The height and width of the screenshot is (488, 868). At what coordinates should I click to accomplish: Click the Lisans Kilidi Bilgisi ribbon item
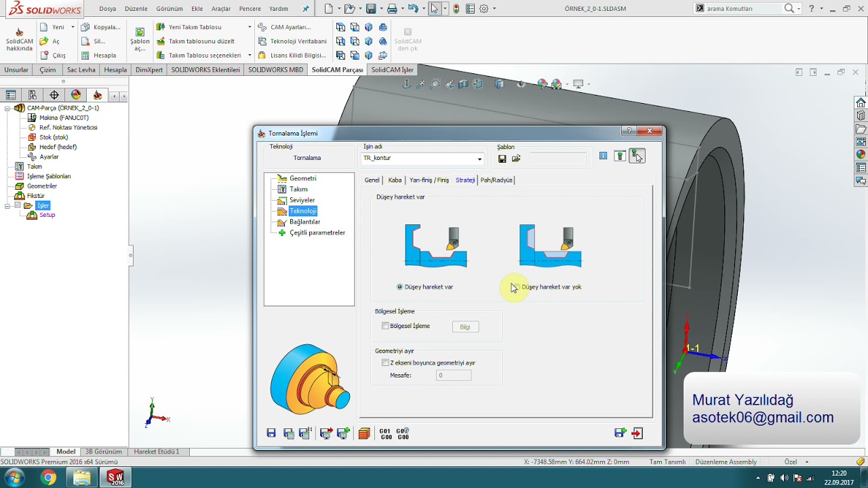pos(292,56)
